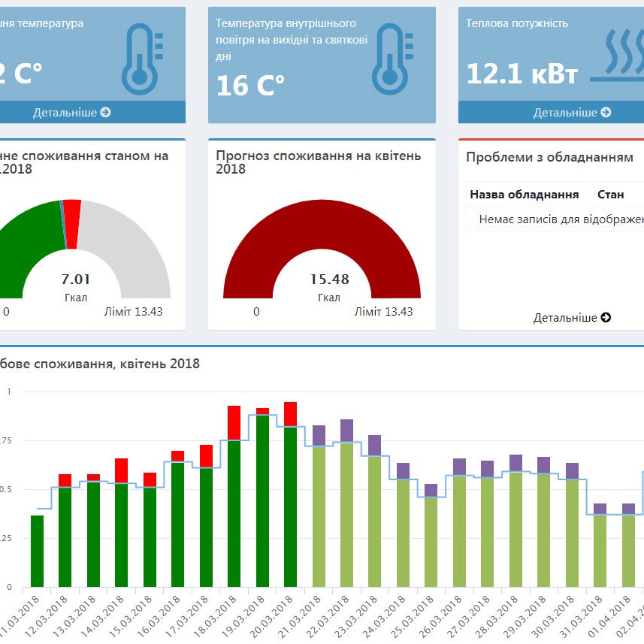Click the 7.01 Гкал consumption value

point(75,279)
